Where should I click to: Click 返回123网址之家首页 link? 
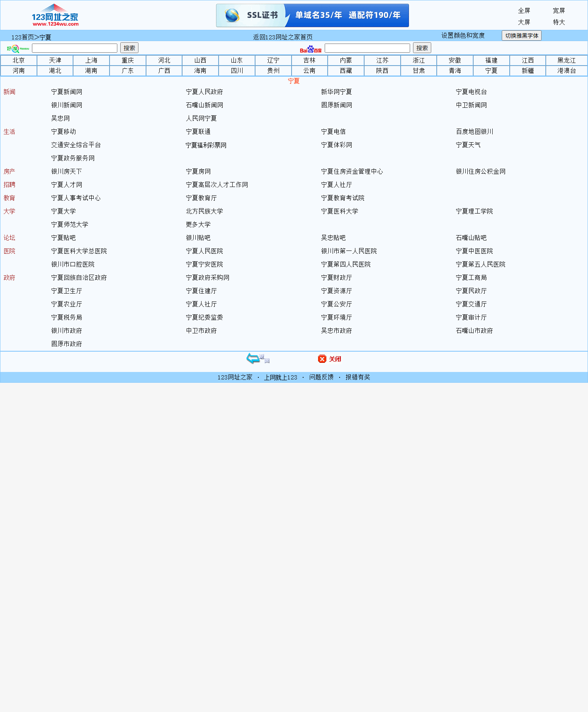pyautogui.click(x=283, y=37)
